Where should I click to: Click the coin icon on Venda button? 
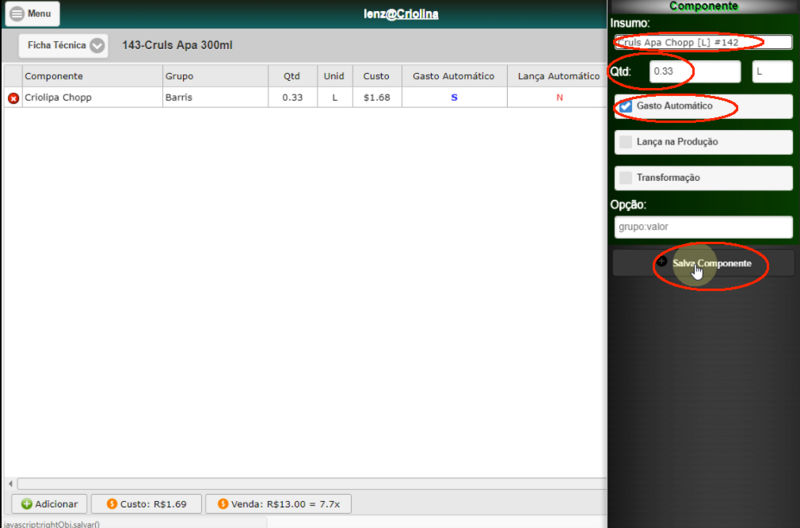click(x=223, y=504)
